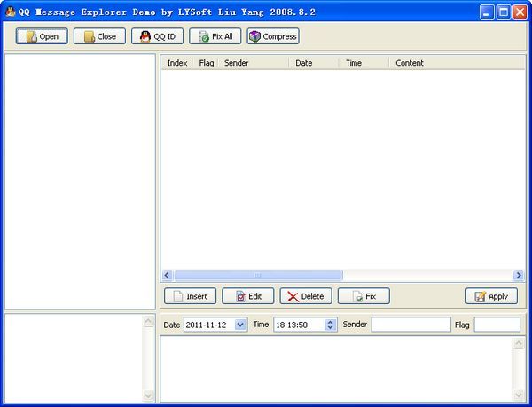Close the QQ Message Explorer window
532x407 pixels.
tap(520, 12)
